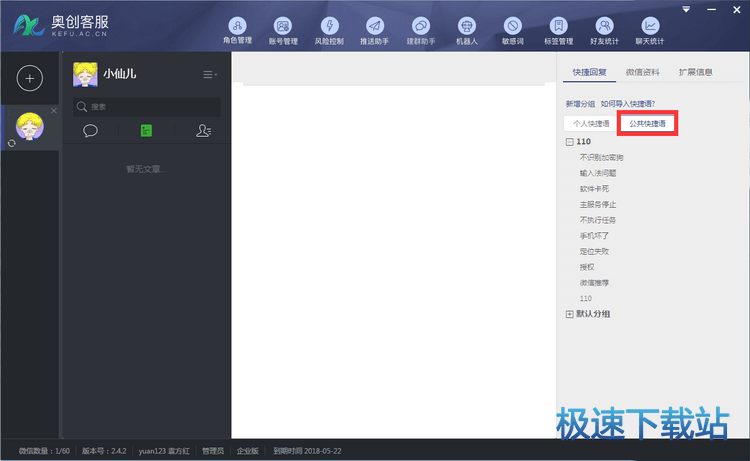750x461 pixels.
Task: Switch to the chat bubble conversations tab
Action: click(x=90, y=131)
